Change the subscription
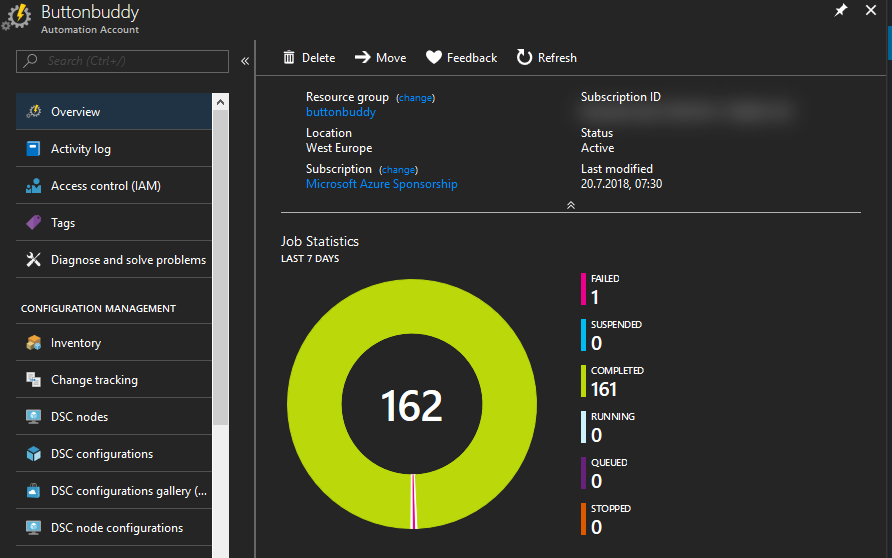The height and width of the screenshot is (558, 892). 399,170
